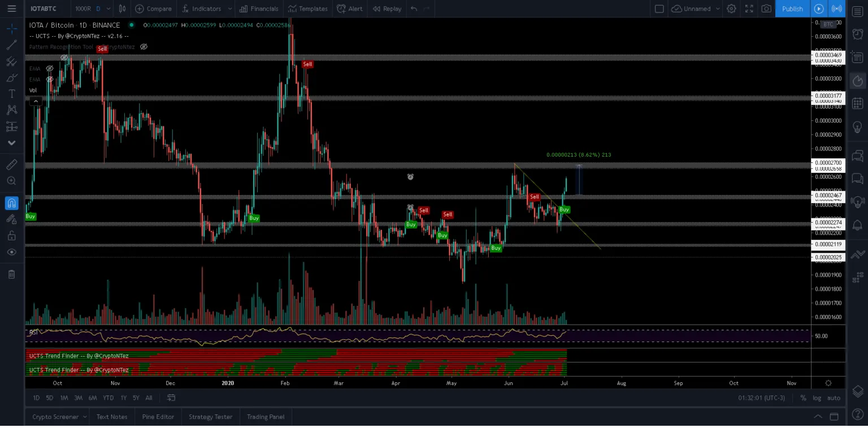Select the Text drawing tool

click(x=11, y=93)
